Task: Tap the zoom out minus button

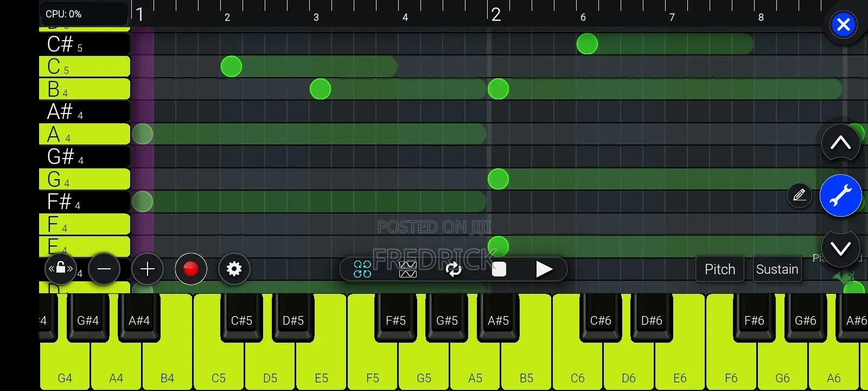Action: [x=104, y=269]
